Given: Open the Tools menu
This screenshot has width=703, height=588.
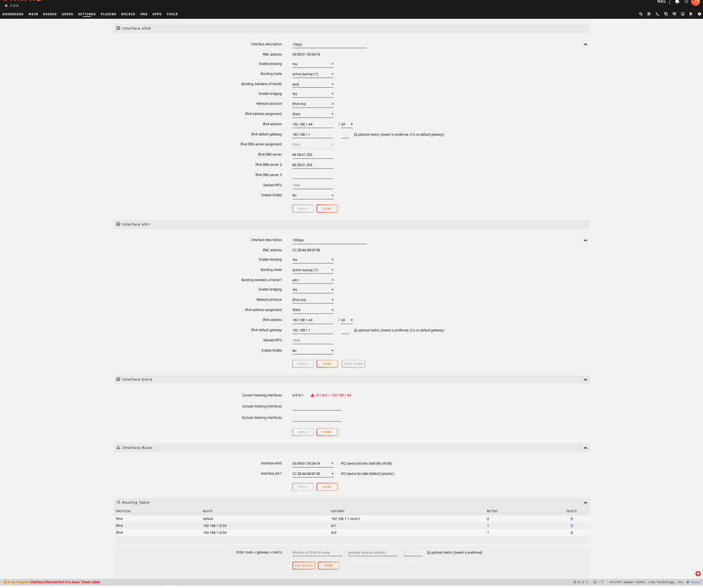Looking at the screenshot, I should point(172,14).
